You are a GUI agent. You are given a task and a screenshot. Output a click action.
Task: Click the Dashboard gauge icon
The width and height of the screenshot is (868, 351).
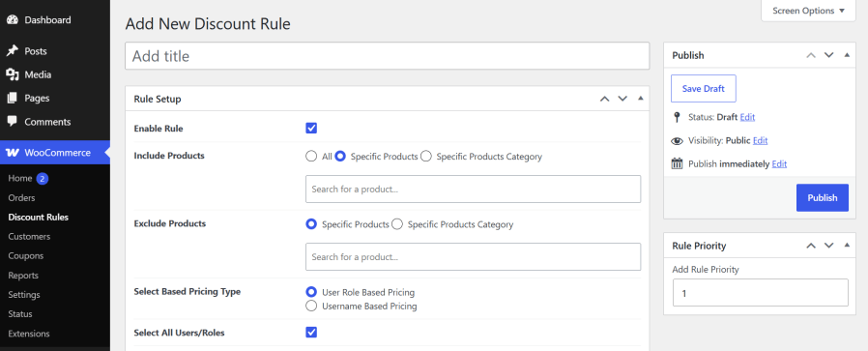point(13,20)
